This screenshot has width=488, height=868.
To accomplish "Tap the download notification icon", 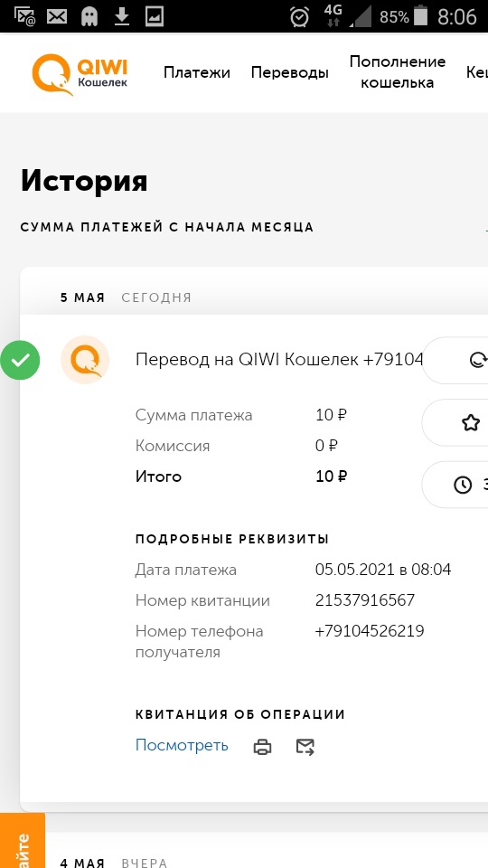I will point(121,17).
